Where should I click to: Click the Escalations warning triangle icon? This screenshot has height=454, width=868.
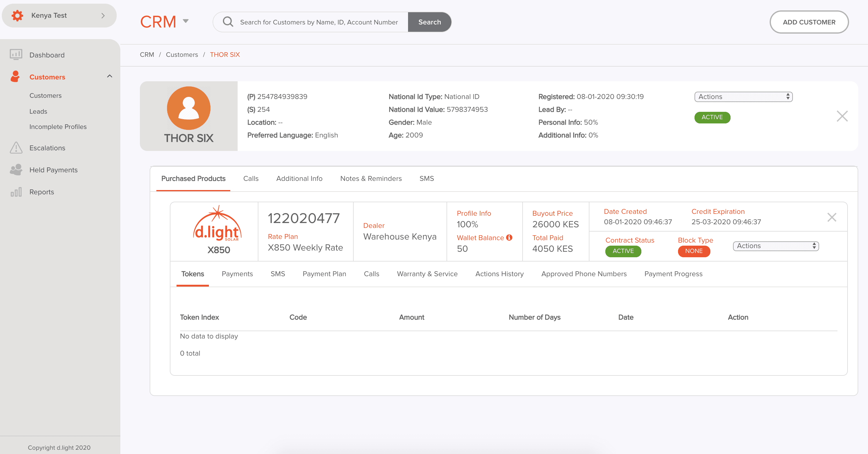pyautogui.click(x=16, y=148)
